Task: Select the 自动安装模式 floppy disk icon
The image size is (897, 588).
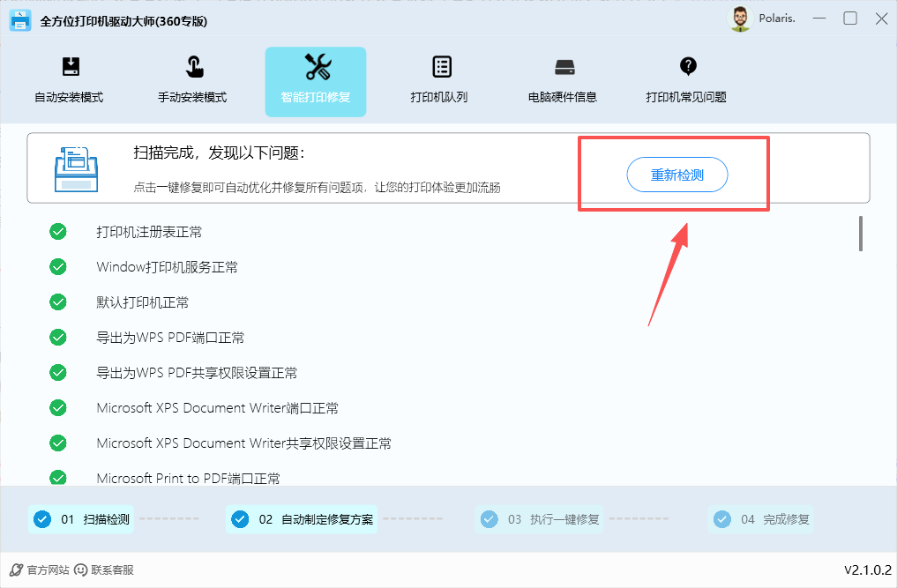Action: click(x=71, y=66)
